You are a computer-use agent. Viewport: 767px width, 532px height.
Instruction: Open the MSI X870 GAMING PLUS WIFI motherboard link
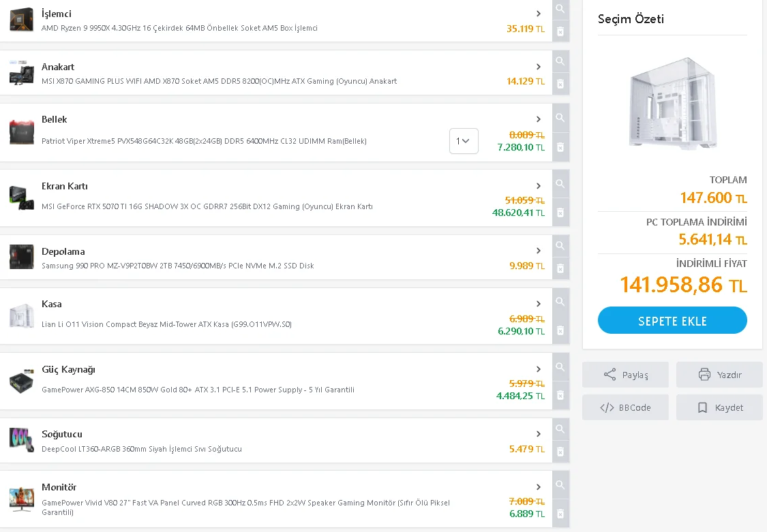click(219, 81)
